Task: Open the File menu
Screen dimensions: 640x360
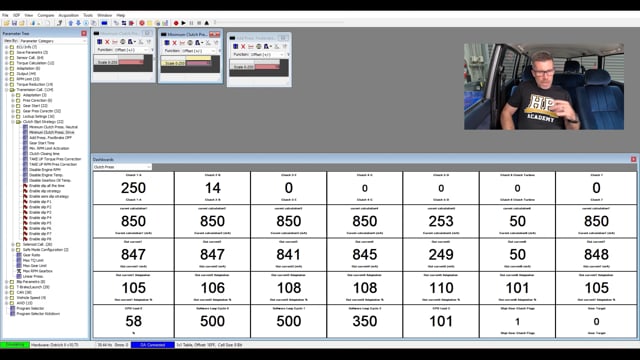Action: tap(5, 15)
